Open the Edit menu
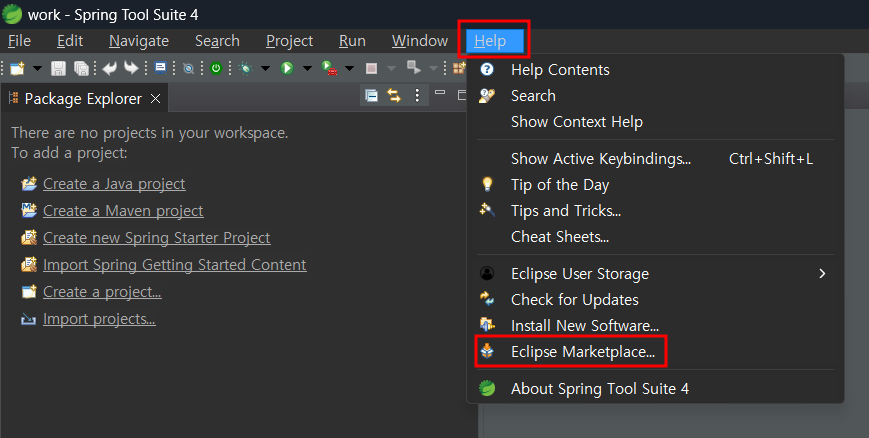 pos(70,41)
